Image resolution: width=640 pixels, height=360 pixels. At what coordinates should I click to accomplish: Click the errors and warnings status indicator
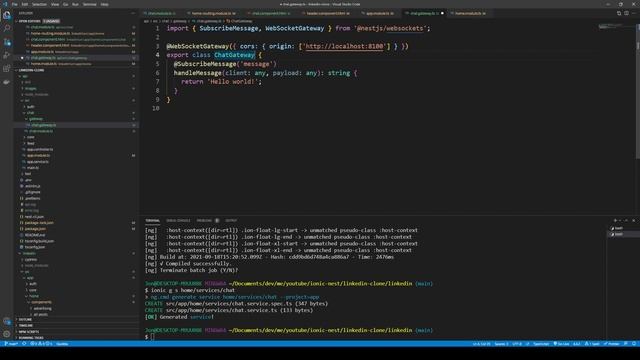click(x=41, y=344)
